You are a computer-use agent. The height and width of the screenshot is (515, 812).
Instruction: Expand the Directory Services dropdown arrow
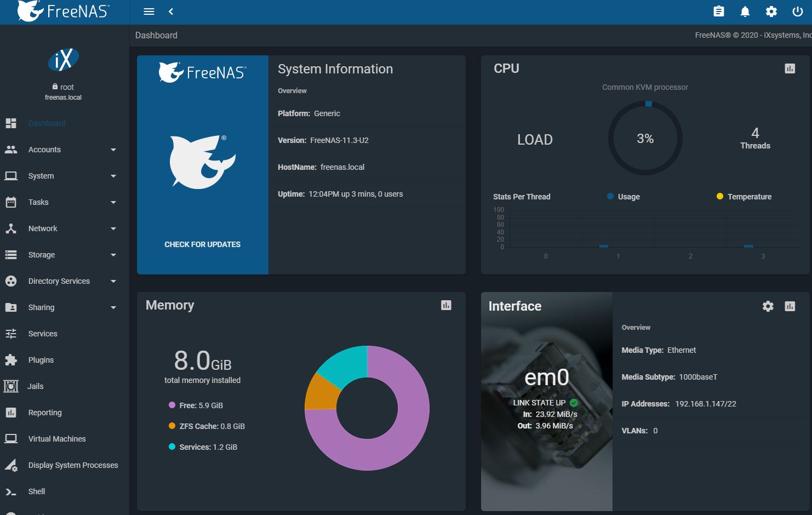coord(113,281)
